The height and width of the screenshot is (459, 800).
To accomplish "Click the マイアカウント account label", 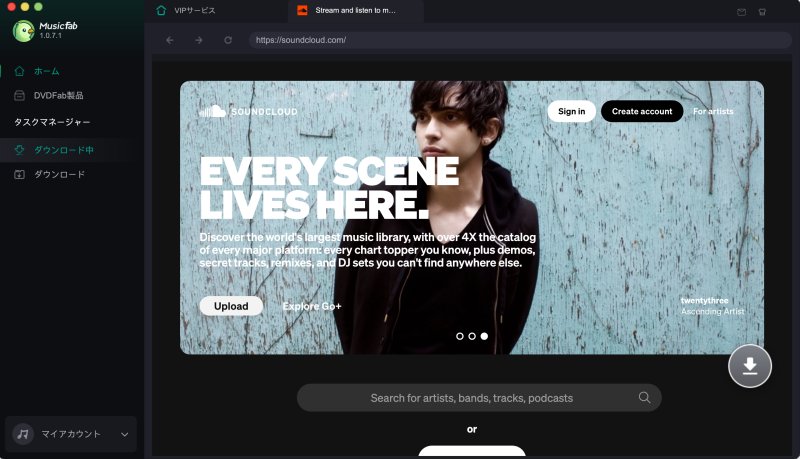I will click(x=71, y=434).
